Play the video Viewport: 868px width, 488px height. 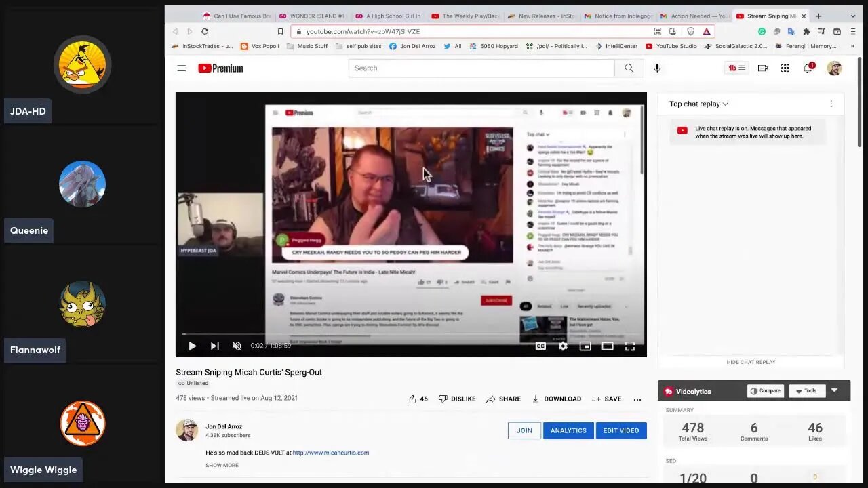point(192,346)
